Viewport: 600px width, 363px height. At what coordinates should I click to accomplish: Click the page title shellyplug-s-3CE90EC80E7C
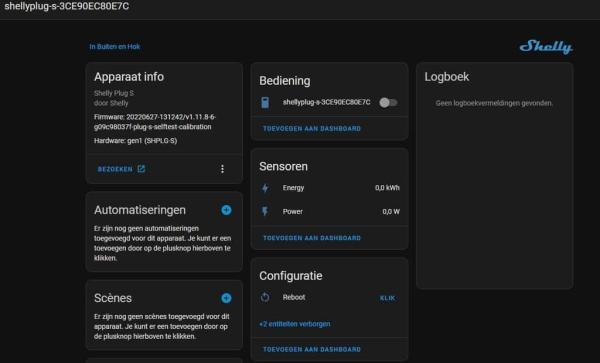[67, 6]
